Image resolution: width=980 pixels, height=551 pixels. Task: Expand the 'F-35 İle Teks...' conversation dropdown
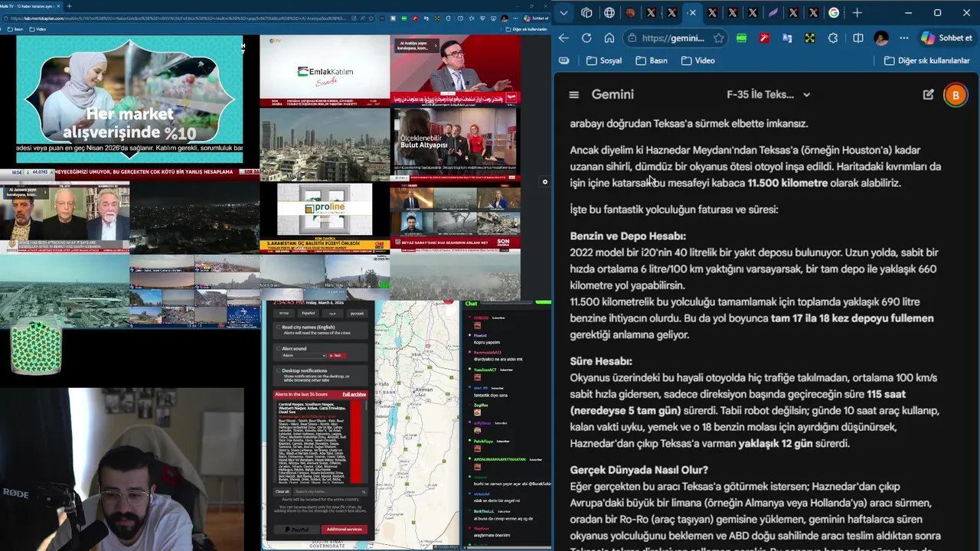pos(806,95)
